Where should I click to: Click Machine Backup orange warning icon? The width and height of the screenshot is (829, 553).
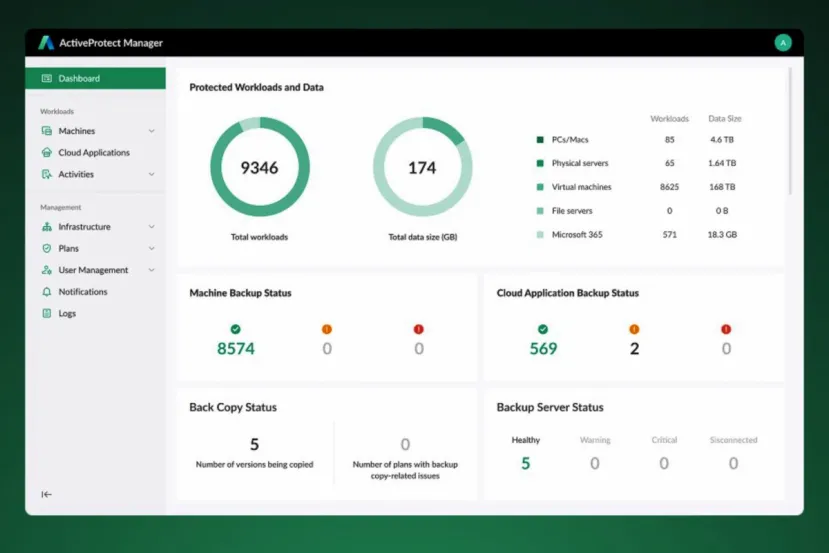pos(327,329)
